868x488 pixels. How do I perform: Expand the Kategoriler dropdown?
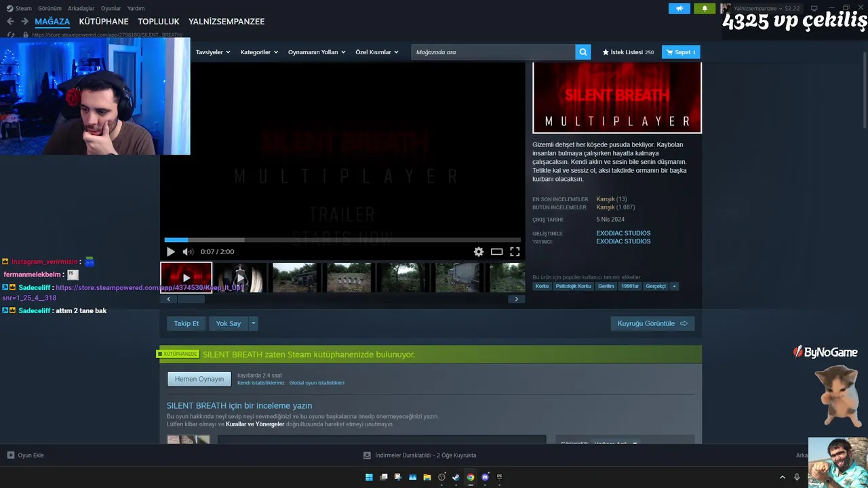coord(259,52)
